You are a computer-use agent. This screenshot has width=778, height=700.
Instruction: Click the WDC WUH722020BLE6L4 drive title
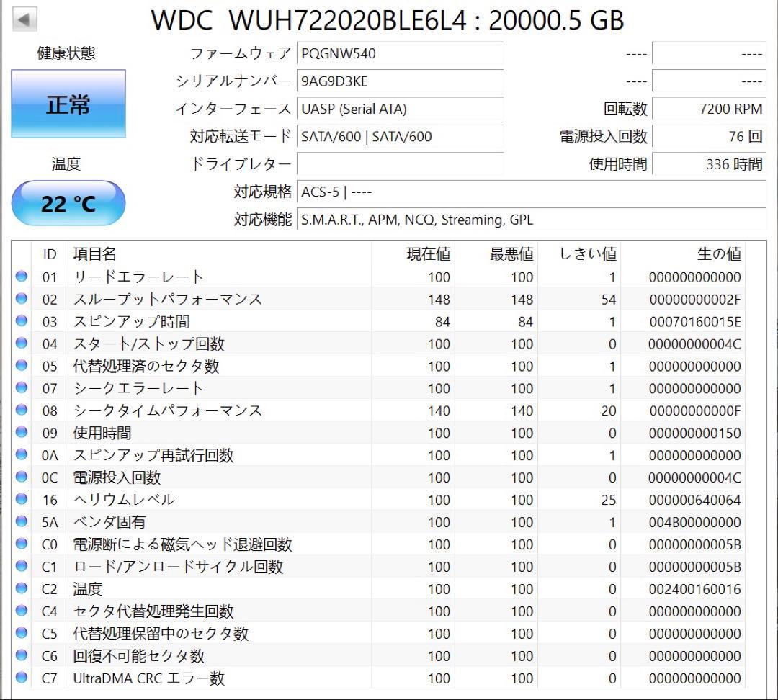(389, 21)
